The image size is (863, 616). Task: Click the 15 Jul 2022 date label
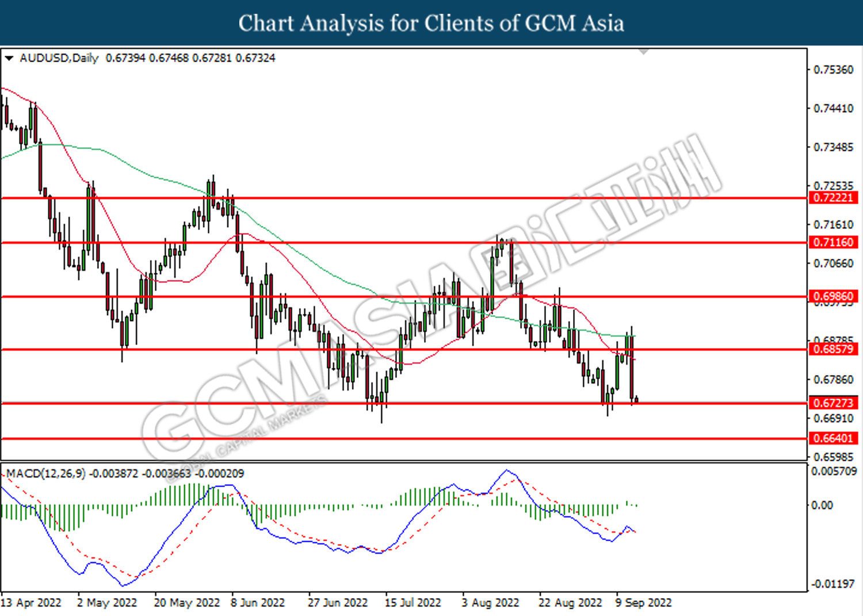click(413, 603)
